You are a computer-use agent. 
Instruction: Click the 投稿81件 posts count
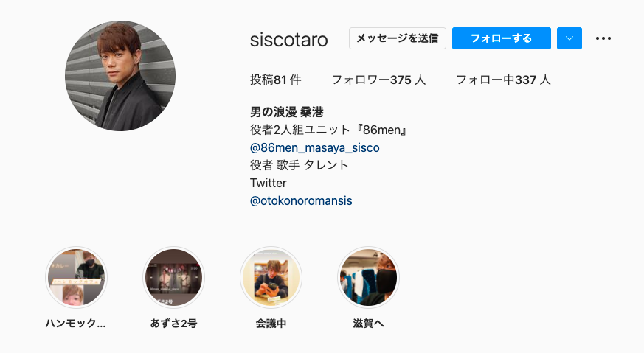tap(276, 80)
